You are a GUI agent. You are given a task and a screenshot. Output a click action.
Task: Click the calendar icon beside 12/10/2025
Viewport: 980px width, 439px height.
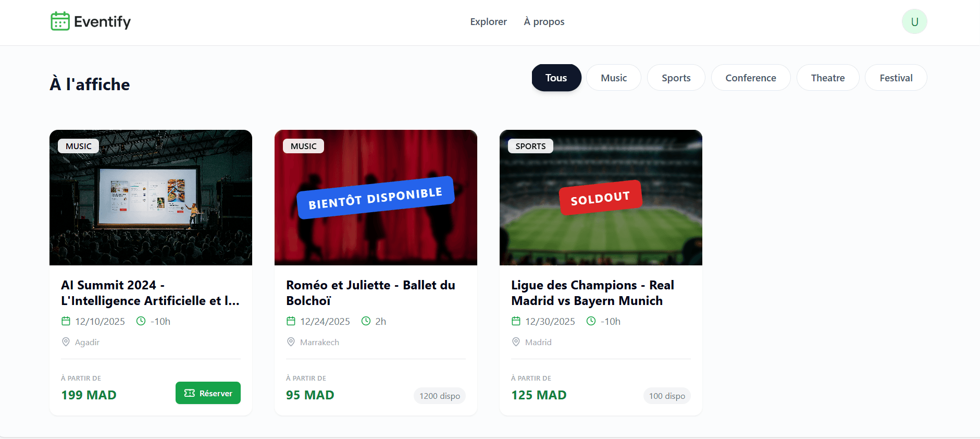(x=66, y=321)
